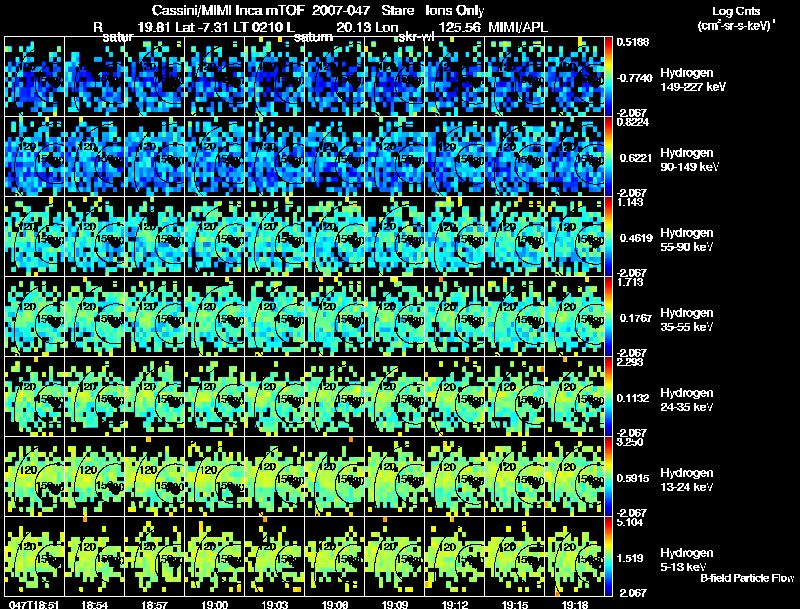Click the '18:54' time label
This screenshot has height=609, width=800.
click(94, 605)
